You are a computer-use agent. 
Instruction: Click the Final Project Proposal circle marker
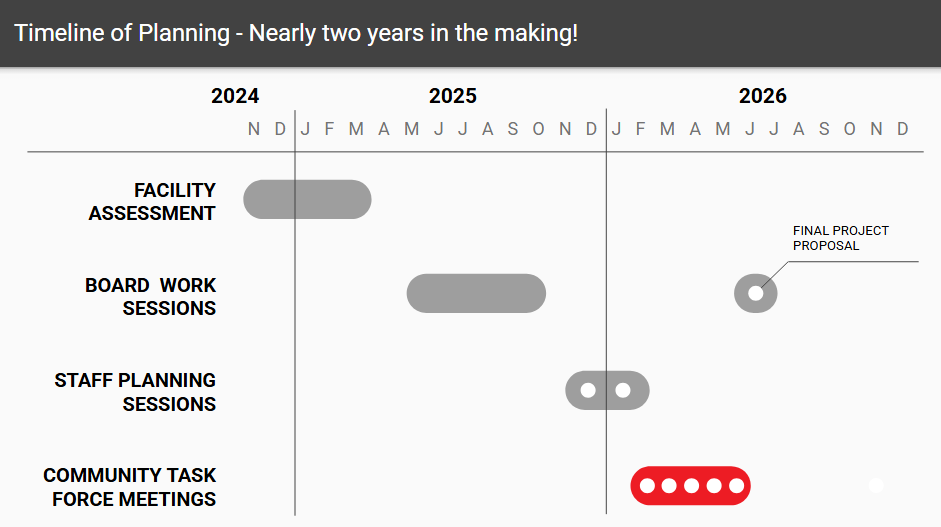pyautogui.click(x=756, y=294)
